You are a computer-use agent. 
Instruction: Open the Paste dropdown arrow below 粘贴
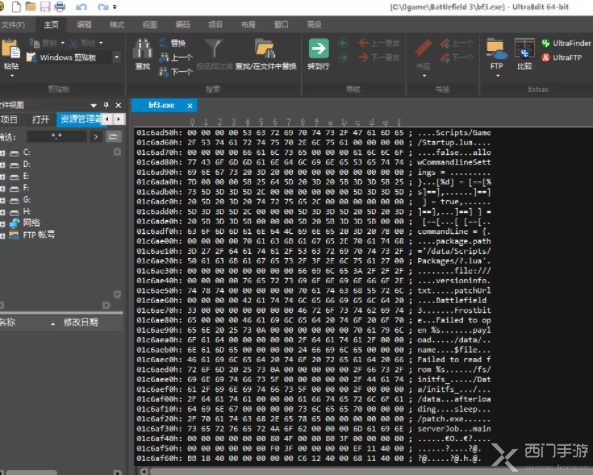[x=12, y=76]
